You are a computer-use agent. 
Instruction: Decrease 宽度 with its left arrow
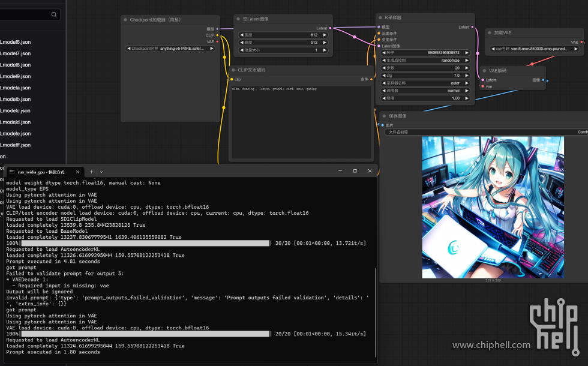241,35
